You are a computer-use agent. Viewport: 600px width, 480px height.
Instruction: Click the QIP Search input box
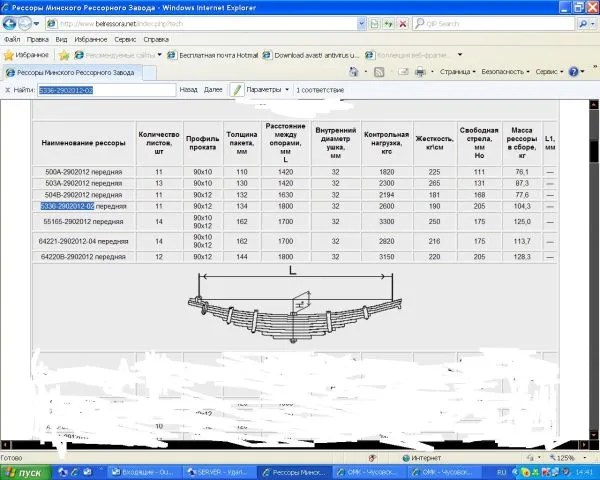(494, 24)
